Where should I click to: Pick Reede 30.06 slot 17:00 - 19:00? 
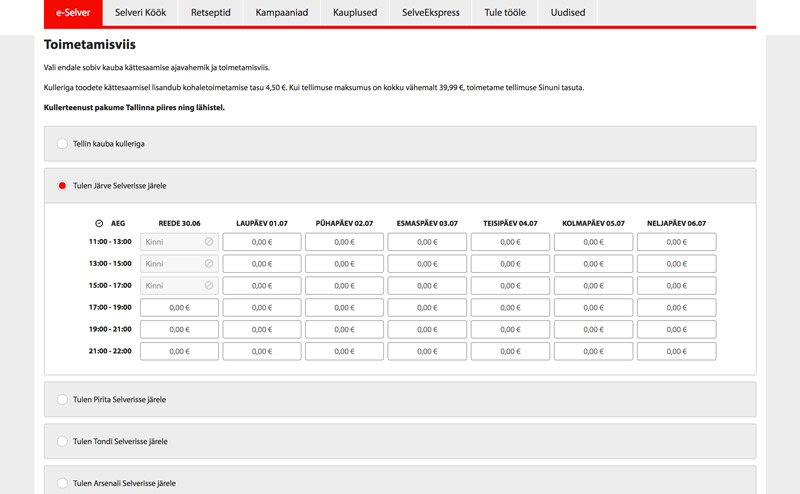pos(179,308)
